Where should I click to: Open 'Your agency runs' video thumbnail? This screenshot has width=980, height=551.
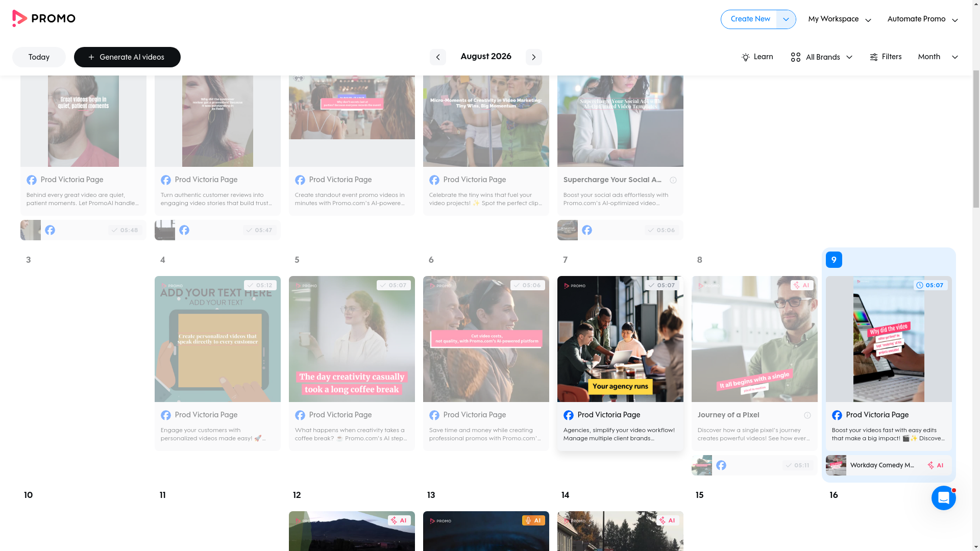point(620,339)
